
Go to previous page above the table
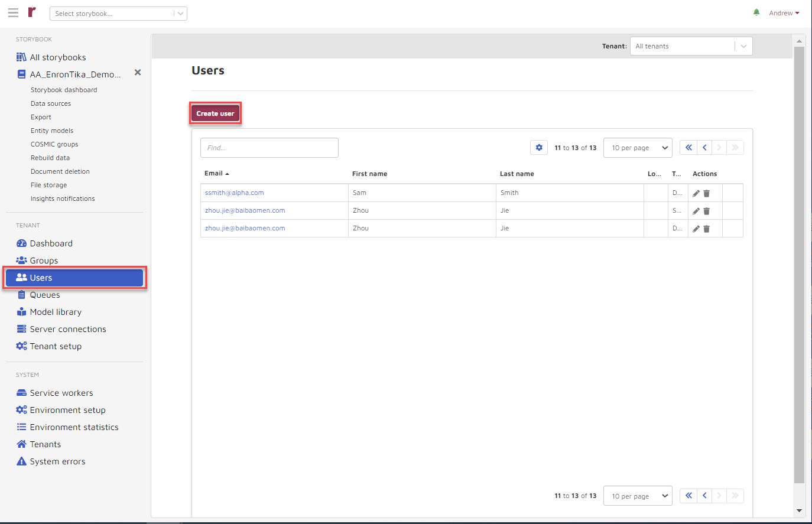[x=704, y=148]
